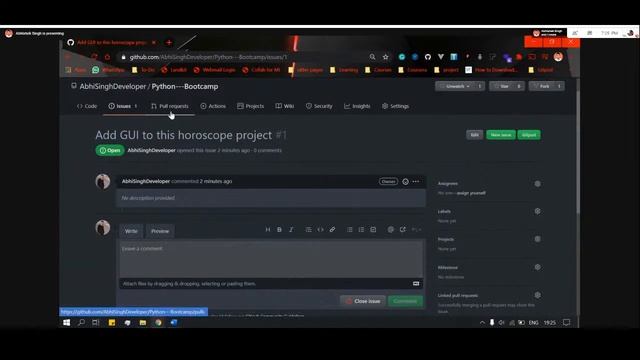Fork the repository
Image resolution: width=640 pixels, height=360 pixels.
point(542,86)
